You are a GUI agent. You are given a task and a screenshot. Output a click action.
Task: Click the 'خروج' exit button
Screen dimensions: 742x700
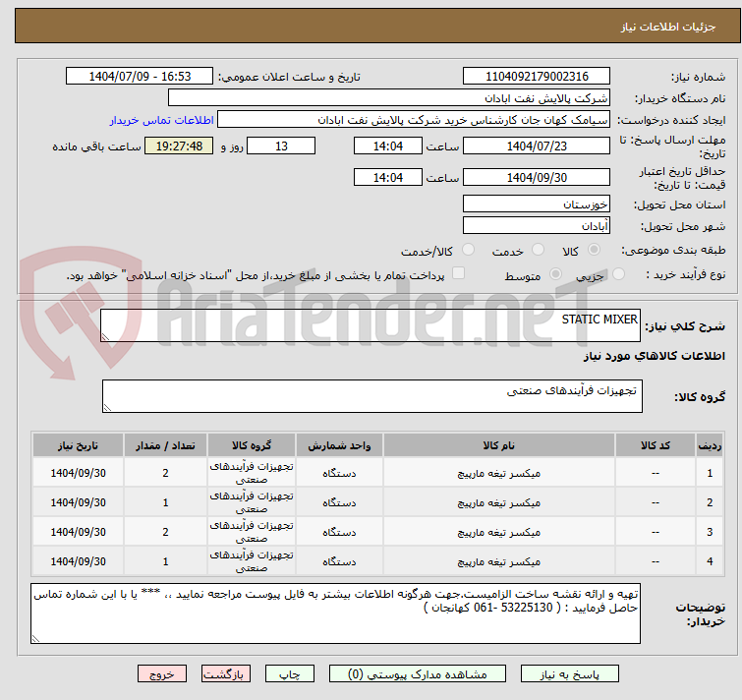(x=162, y=674)
